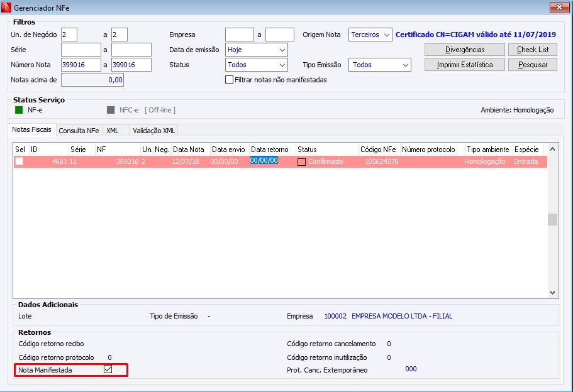Open the Status filter dropdown
Image resolution: width=573 pixels, height=392 pixels.
pyautogui.click(x=257, y=65)
